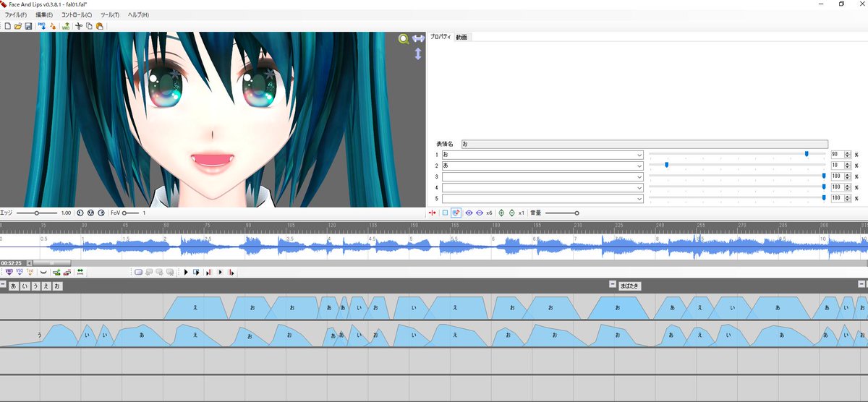Screen dimensions: 868x402
Task: Click the black play button
Action: tap(186, 273)
